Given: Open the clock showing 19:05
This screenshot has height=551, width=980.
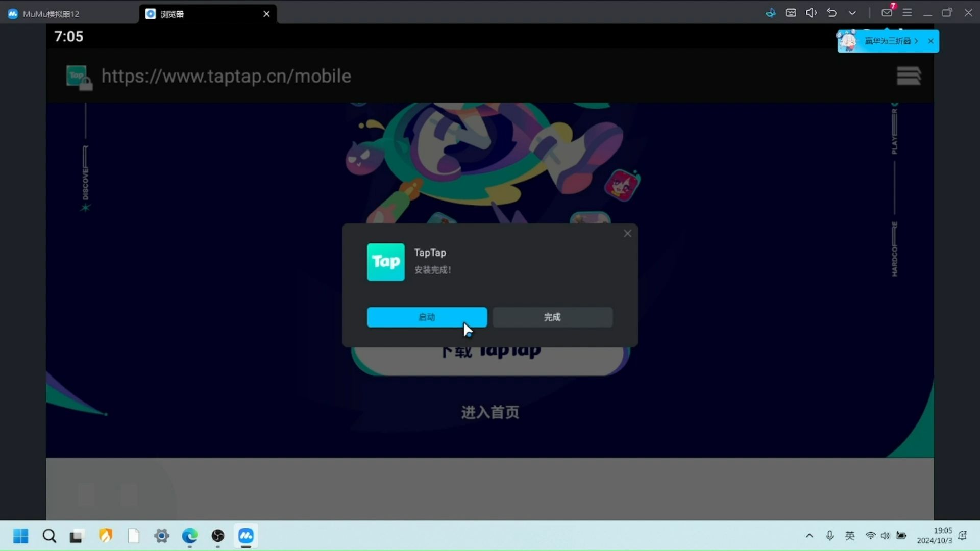Looking at the screenshot, I should [934, 536].
